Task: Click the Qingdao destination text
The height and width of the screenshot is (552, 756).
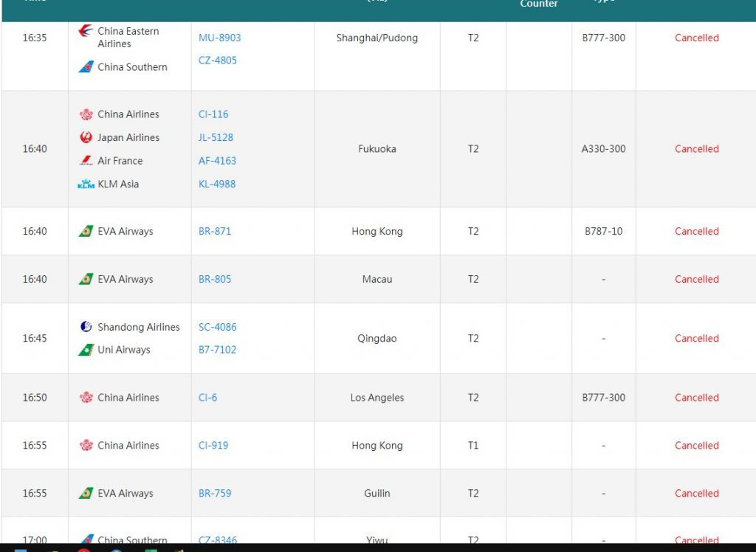Action: pyautogui.click(x=377, y=339)
